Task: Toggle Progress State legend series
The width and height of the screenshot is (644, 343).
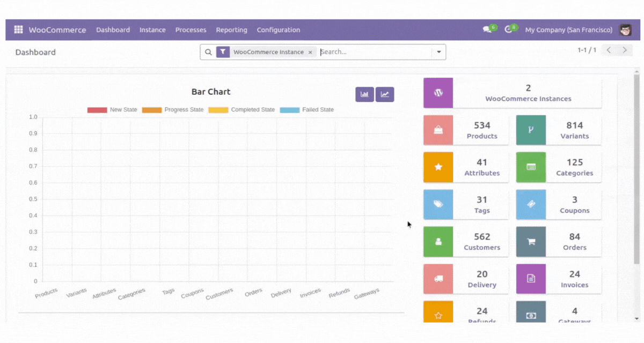Action: 173,110
